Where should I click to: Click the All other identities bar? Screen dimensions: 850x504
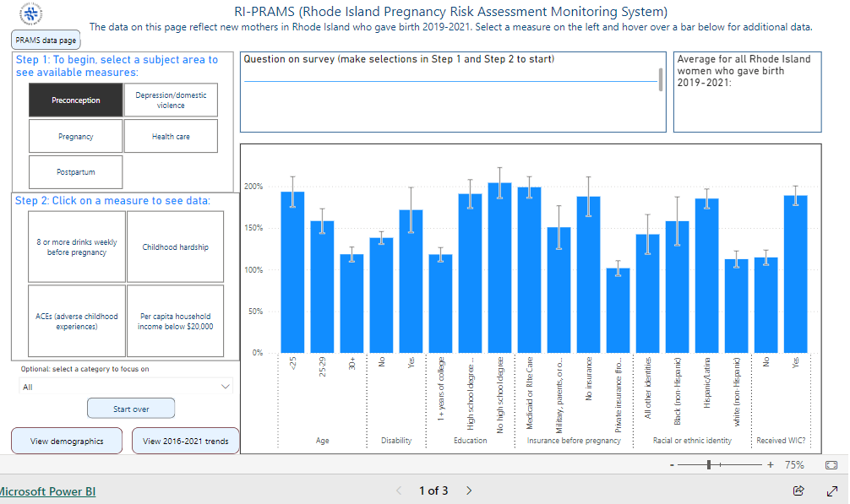click(x=648, y=294)
